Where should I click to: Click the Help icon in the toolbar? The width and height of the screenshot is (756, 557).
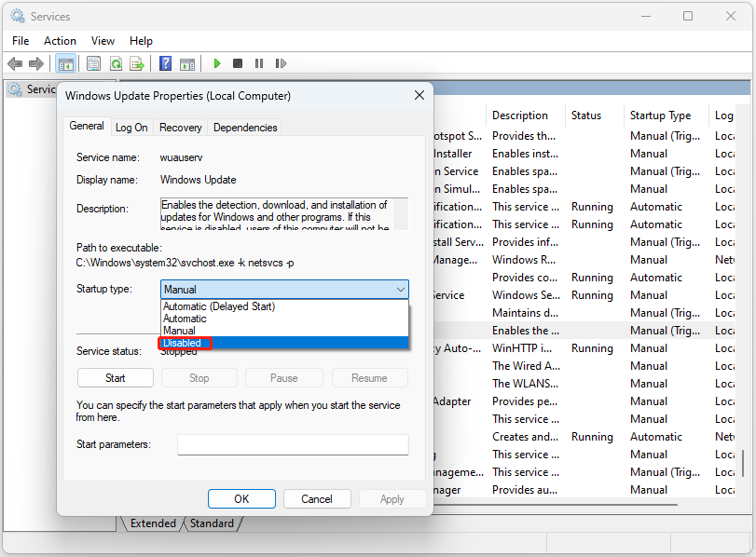pyautogui.click(x=165, y=63)
